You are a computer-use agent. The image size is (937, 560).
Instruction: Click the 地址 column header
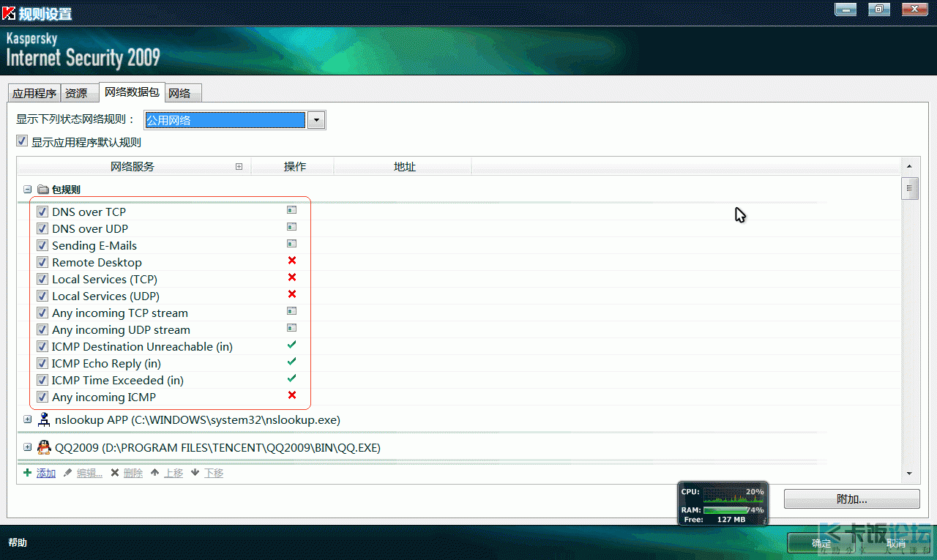tap(403, 167)
